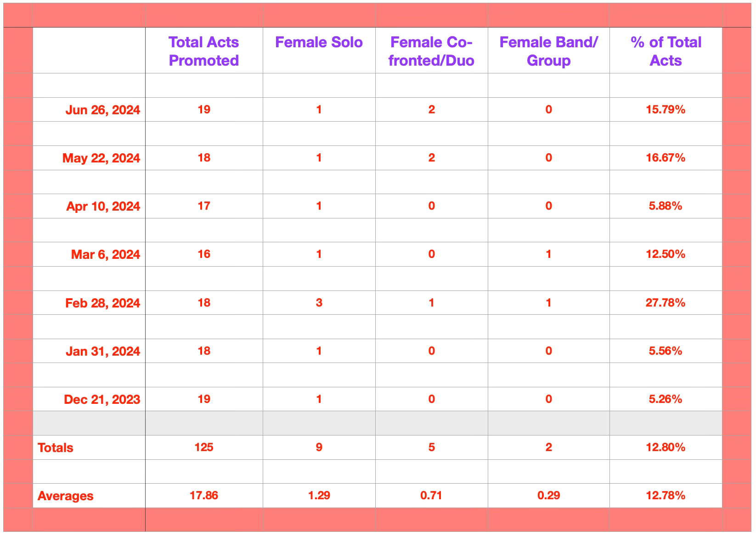The image size is (756, 536).
Task: Click the "5.56%" percentage cell
Action: coord(666,351)
